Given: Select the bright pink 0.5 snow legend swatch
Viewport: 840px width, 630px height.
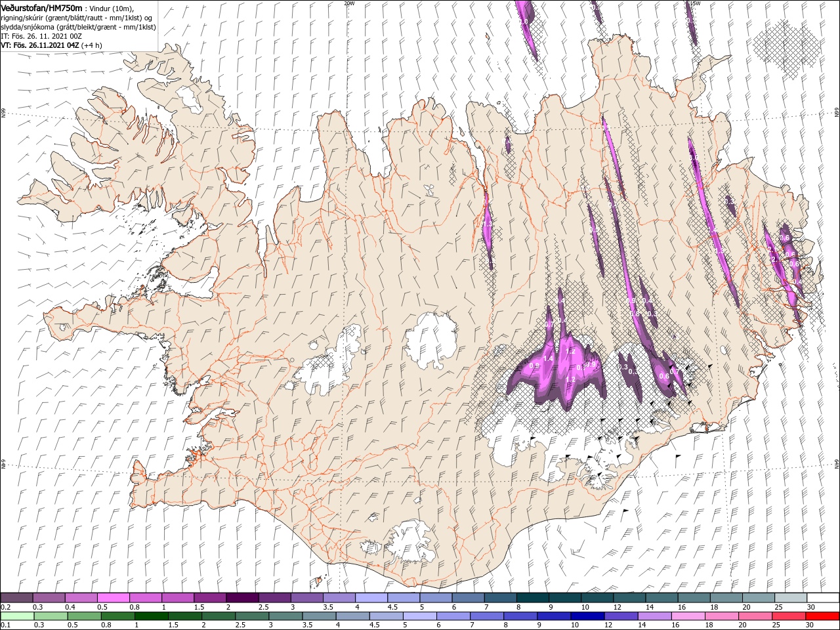Looking at the screenshot, I should [113, 598].
